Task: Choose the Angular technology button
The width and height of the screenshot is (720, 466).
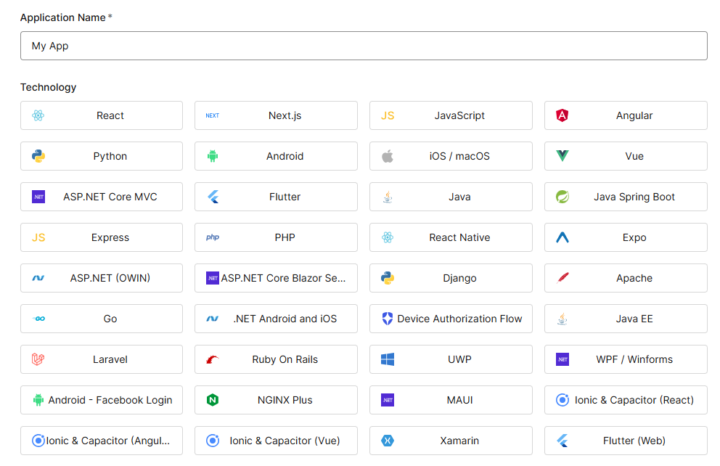Action: pos(626,116)
